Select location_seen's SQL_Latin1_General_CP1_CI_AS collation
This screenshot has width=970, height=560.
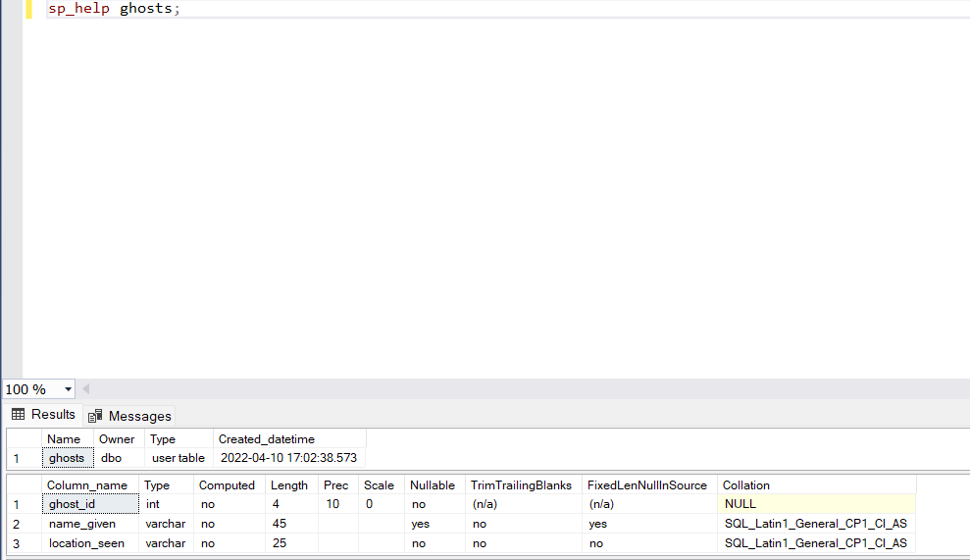pos(817,543)
